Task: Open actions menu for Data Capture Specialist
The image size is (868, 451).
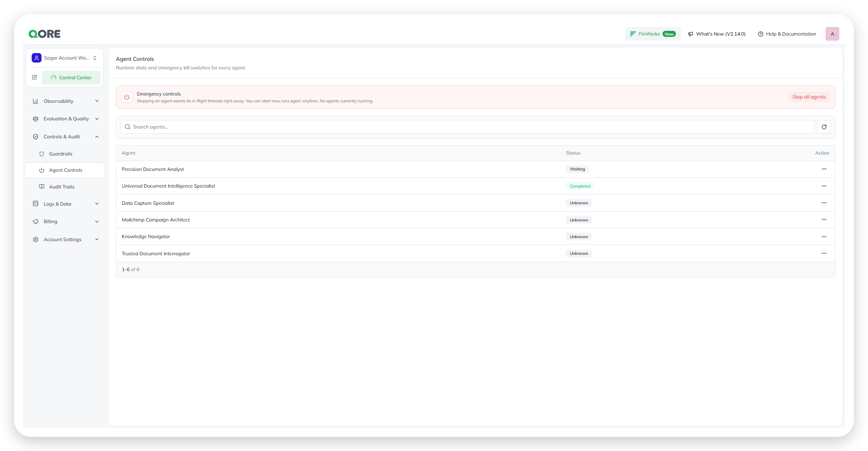Action: [x=824, y=203]
